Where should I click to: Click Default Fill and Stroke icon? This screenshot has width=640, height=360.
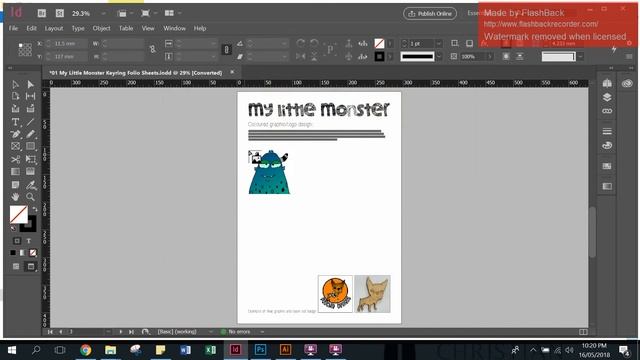(13, 228)
